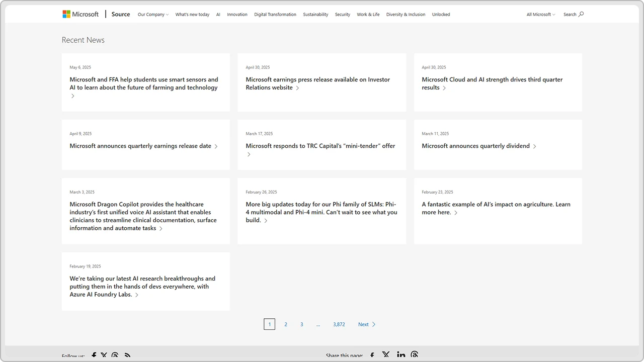Share this page on X

(x=385, y=355)
